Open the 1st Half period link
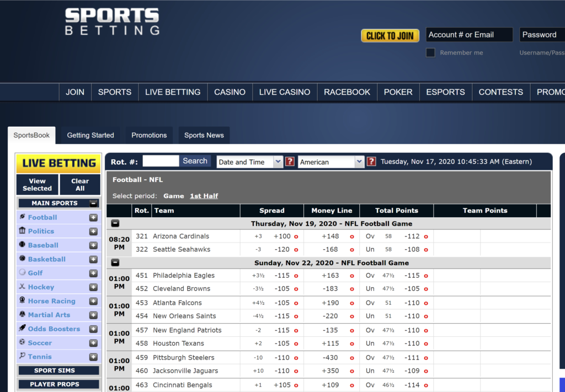 click(204, 195)
